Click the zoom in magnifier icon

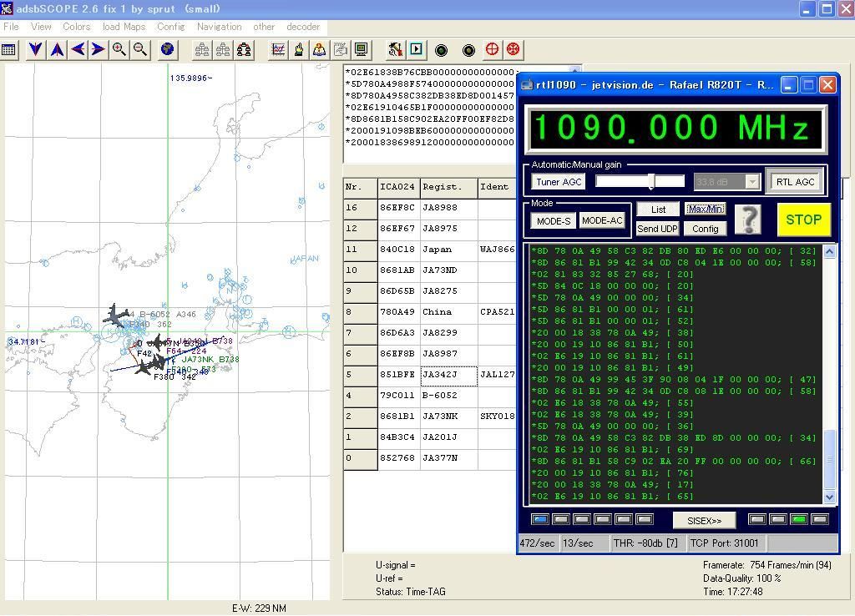pos(119,50)
